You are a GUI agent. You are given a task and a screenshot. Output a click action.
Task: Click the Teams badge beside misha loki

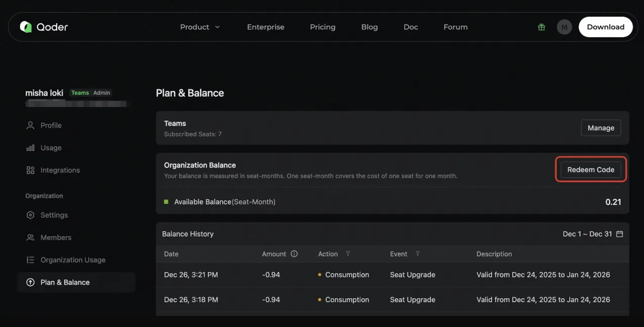[80, 93]
